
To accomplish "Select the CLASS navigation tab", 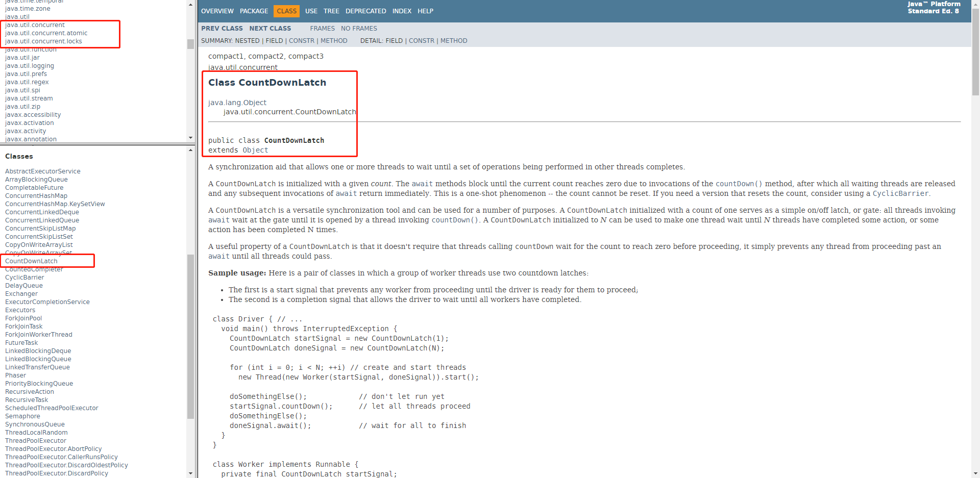I will click(x=287, y=11).
